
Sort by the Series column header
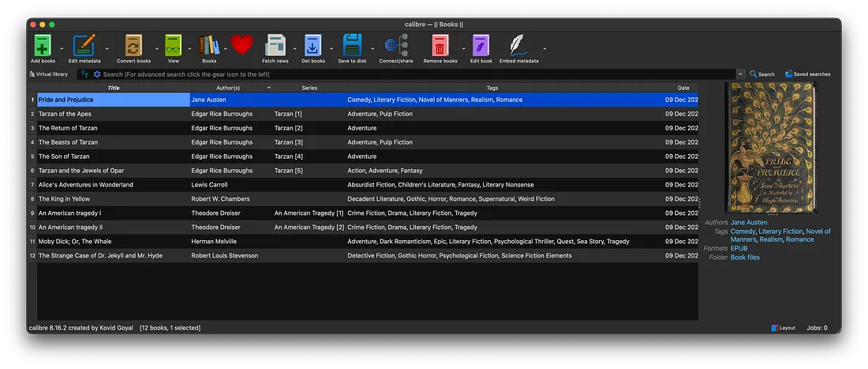coord(309,88)
